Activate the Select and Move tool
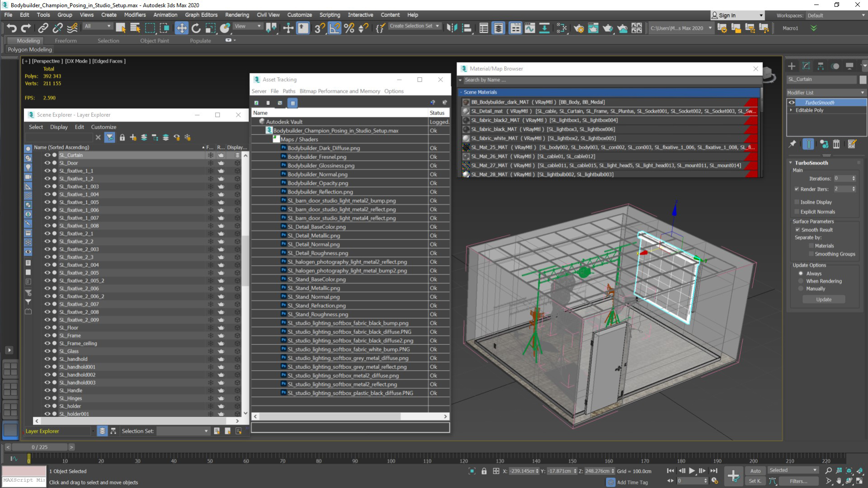868x488 pixels. 181,28
